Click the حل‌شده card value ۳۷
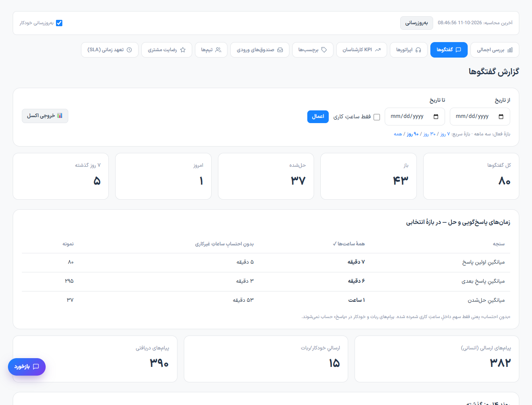 [x=298, y=181]
